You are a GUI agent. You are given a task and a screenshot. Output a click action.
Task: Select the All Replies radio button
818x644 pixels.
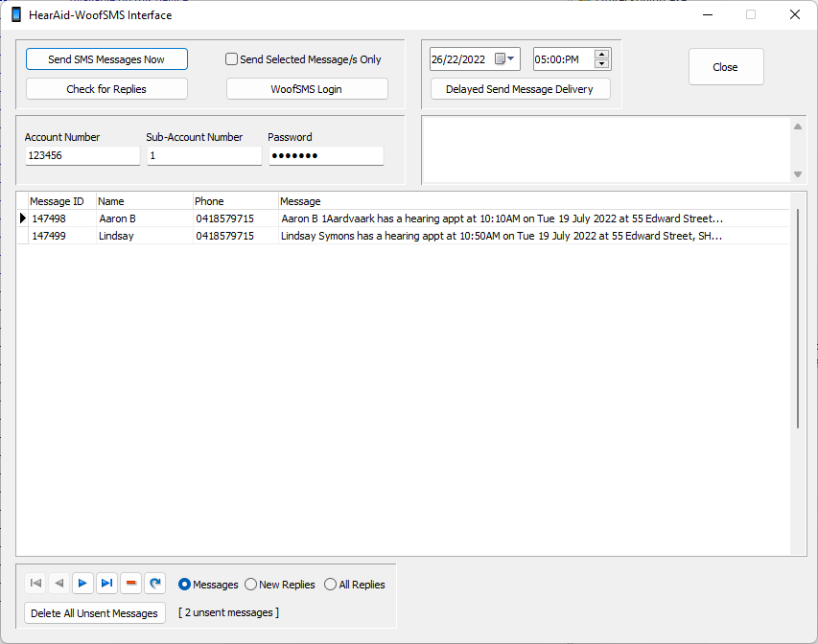(x=330, y=585)
